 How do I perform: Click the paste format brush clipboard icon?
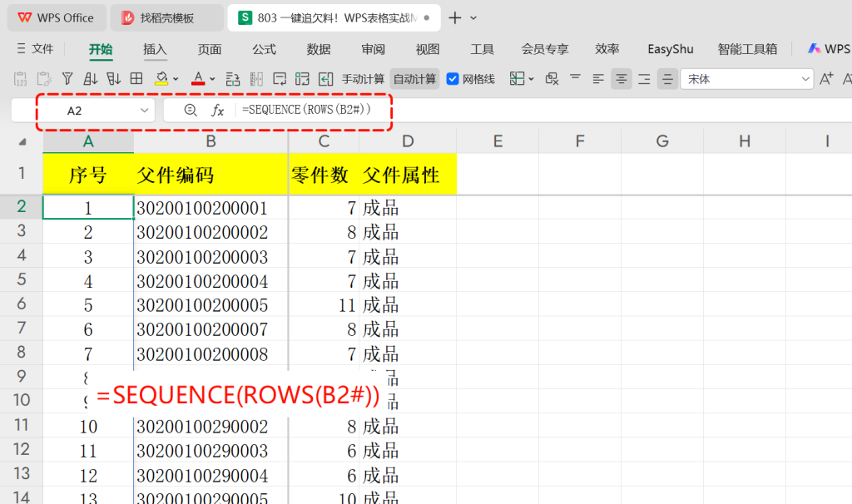[44, 79]
